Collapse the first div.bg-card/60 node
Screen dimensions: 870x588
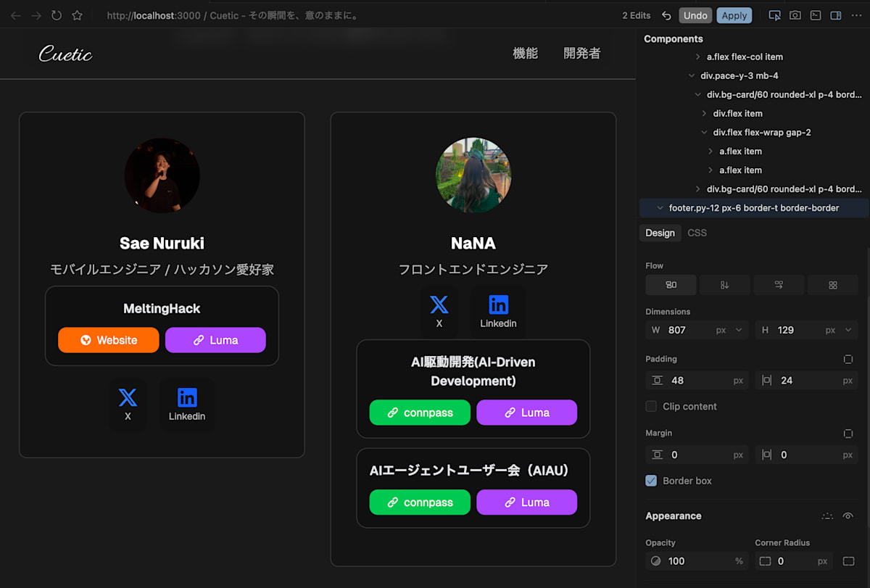697,94
